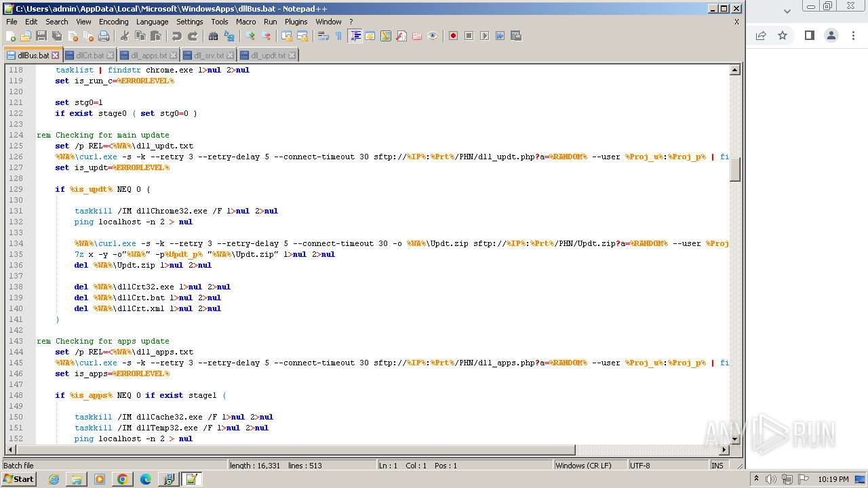Viewport: 868px width, 488px height.
Task: Zoom in using the toolbar icon
Action: pyautogui.click(x=250, y=36)
